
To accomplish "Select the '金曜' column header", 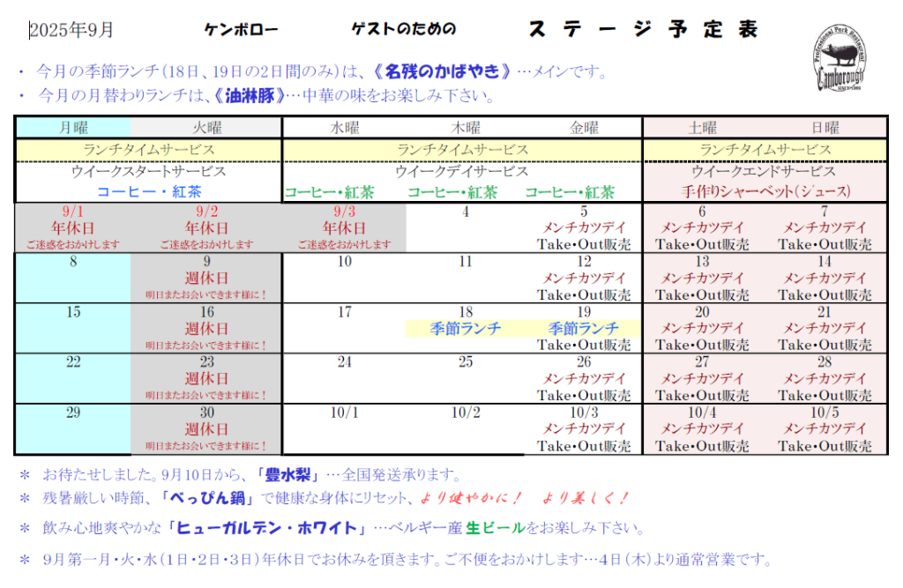I will tap(584, 127).
